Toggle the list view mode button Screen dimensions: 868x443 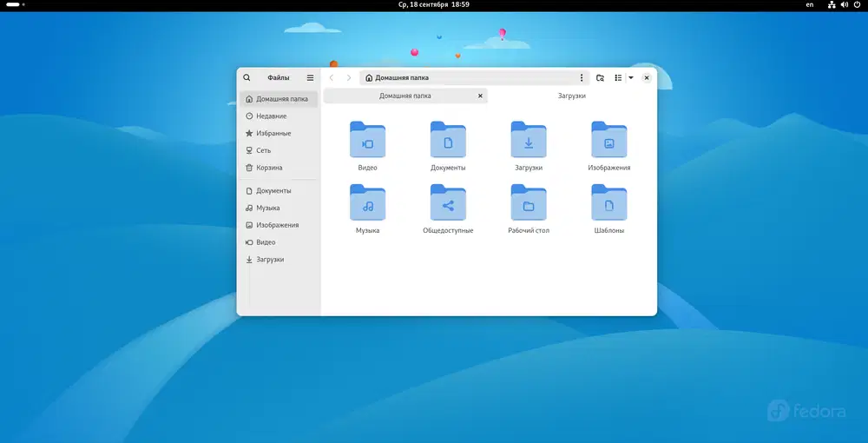tap(618, 77)
